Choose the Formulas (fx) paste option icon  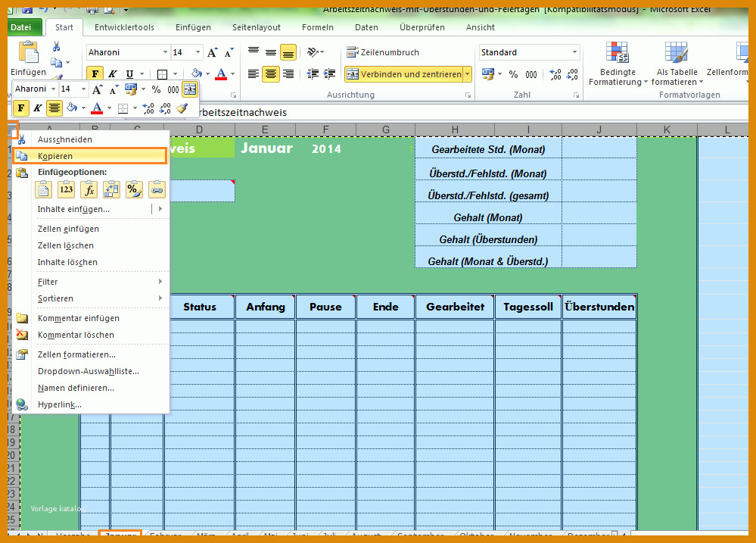click(89, 189)
